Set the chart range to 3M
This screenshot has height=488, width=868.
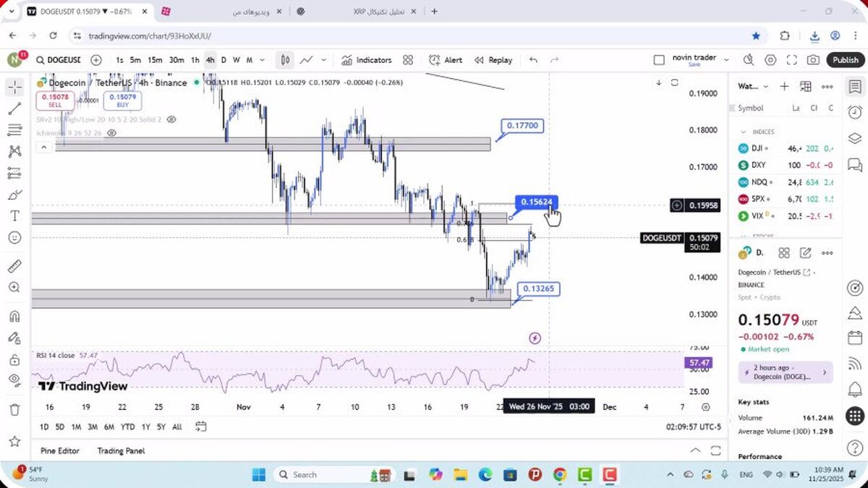[93, 426]
